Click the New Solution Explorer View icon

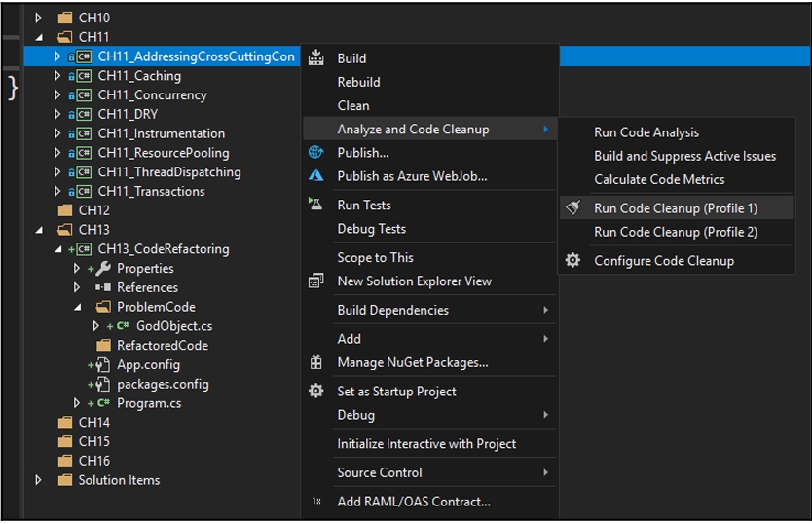coord(315,281)
